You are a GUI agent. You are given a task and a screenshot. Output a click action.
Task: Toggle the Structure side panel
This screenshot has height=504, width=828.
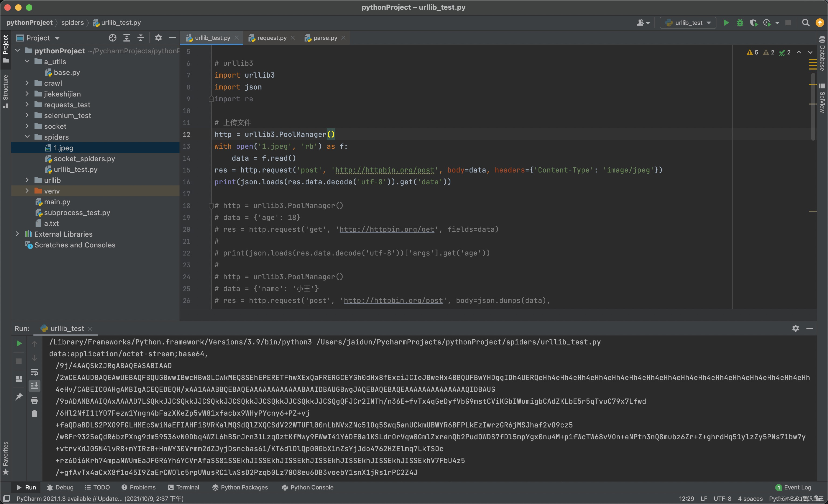coord(6,91)
